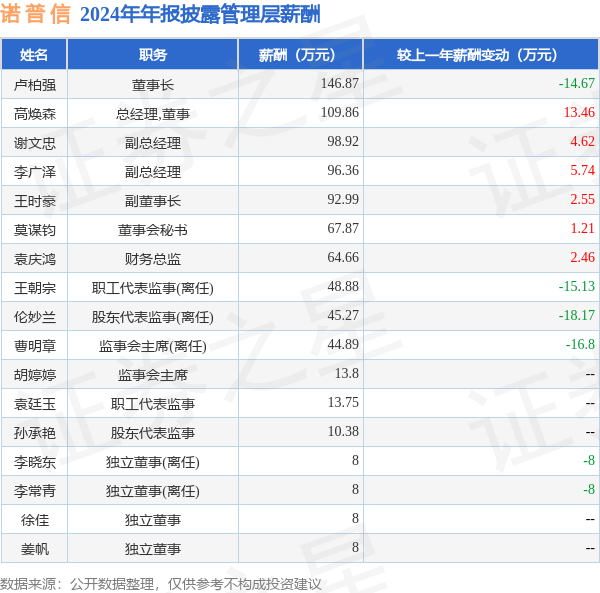Image resolution: width=600 pixels, height=593 pixels.
Task: Click the 监事会主席(离任) cell
Action: [x=153, y=346]
